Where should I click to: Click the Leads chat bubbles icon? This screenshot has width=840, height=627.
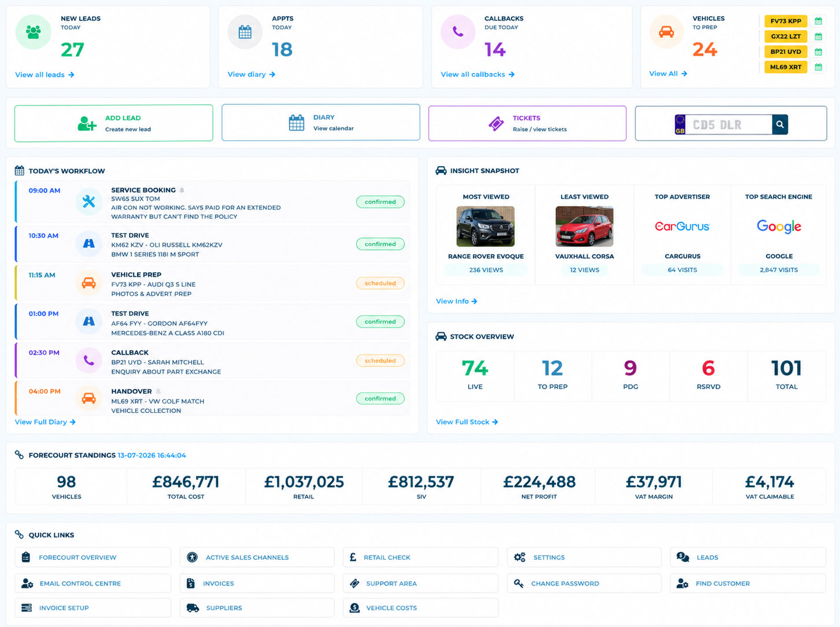point(683,557)
